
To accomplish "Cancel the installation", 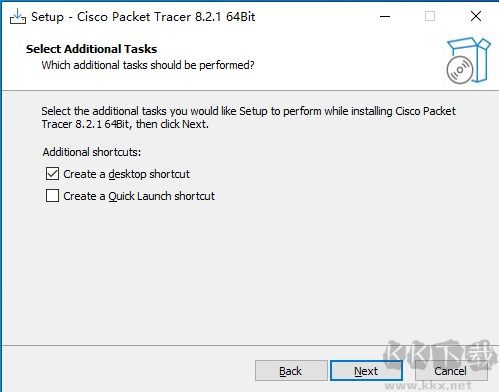I will pos(451,370).
